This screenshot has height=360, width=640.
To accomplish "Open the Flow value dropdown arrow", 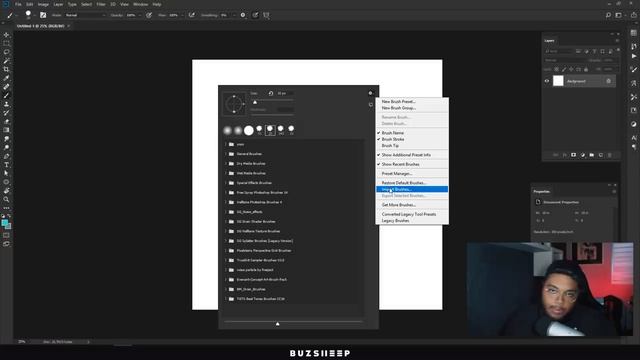I will (x=182, y=15).
